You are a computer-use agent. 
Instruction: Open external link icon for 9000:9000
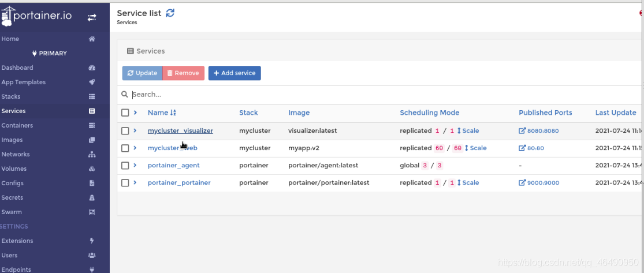click(x=522, y=183)
